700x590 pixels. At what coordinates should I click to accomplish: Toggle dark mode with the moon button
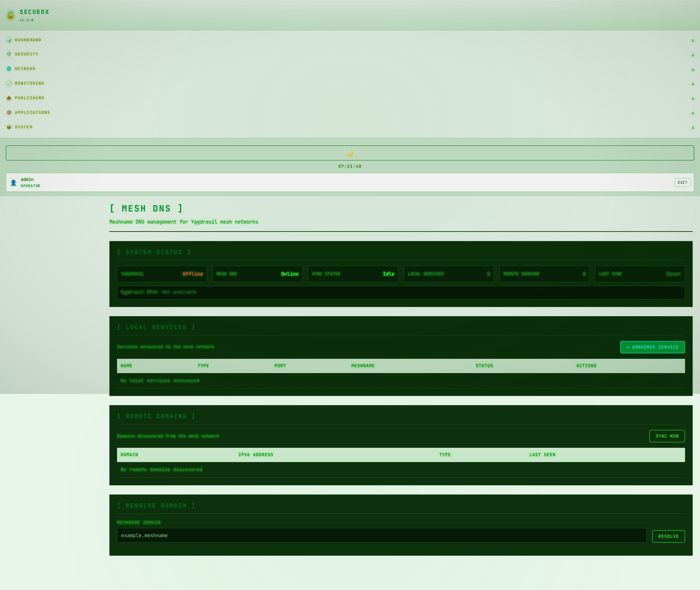tap(350, 153)
